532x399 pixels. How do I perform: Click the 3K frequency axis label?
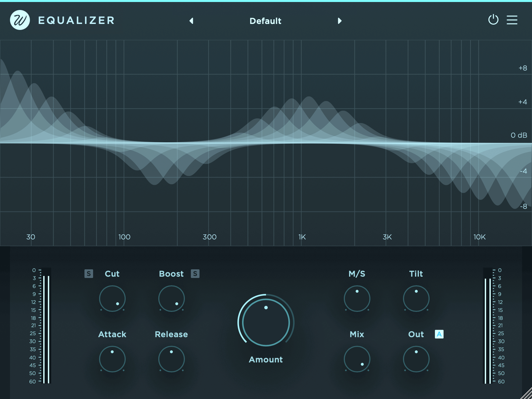[387, 237]
